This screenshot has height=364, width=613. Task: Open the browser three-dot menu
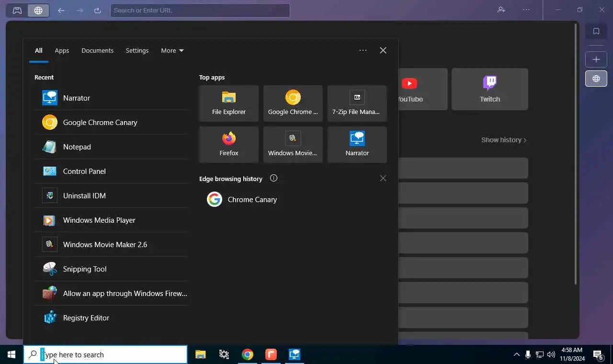527,10
